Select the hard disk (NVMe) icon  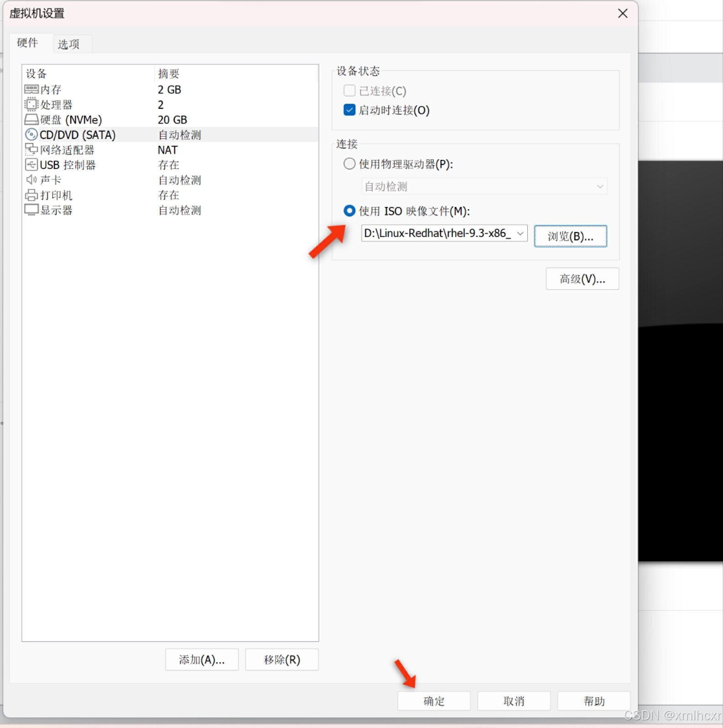coord(31,120)
